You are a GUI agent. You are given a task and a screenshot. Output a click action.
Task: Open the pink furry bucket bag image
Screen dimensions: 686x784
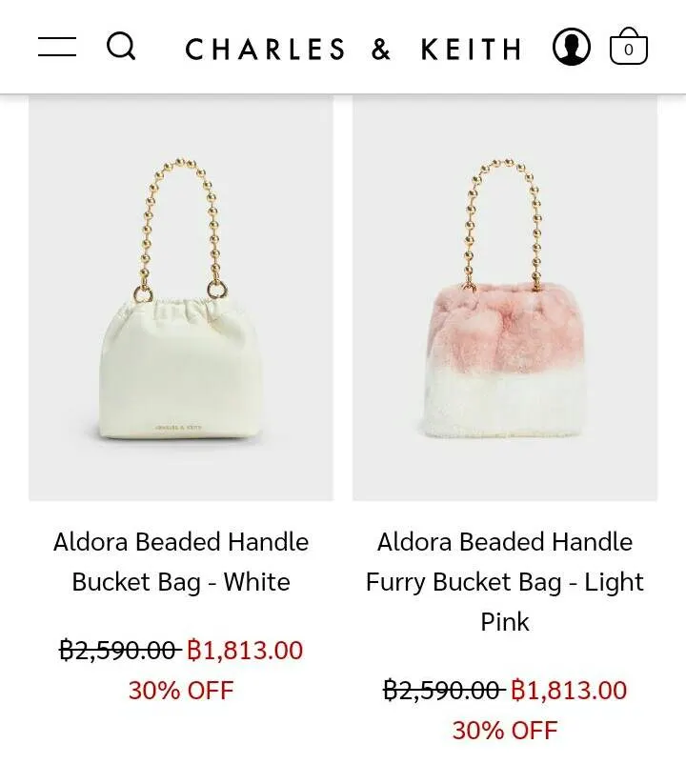point(505,298)
